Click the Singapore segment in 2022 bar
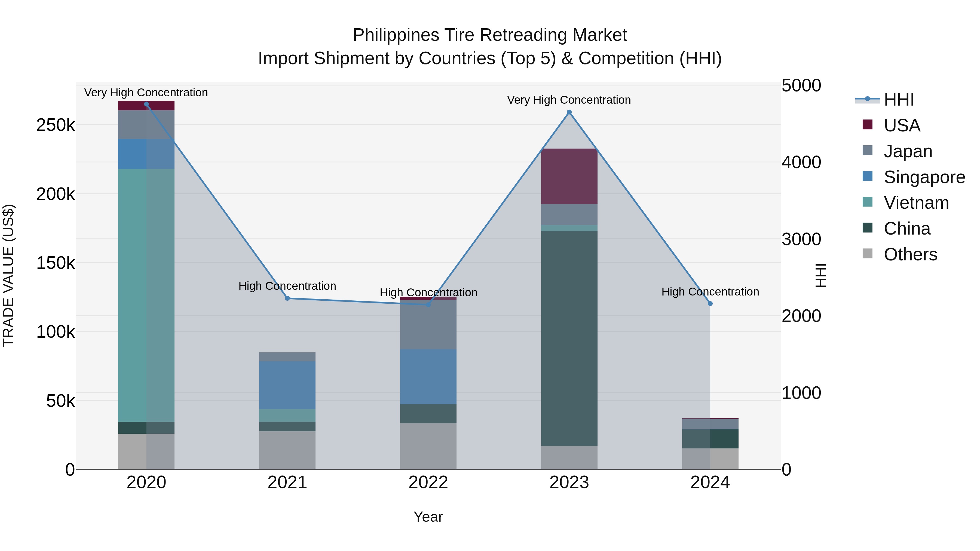Screen dimensions: 980x551 click(x=428, y=377)
